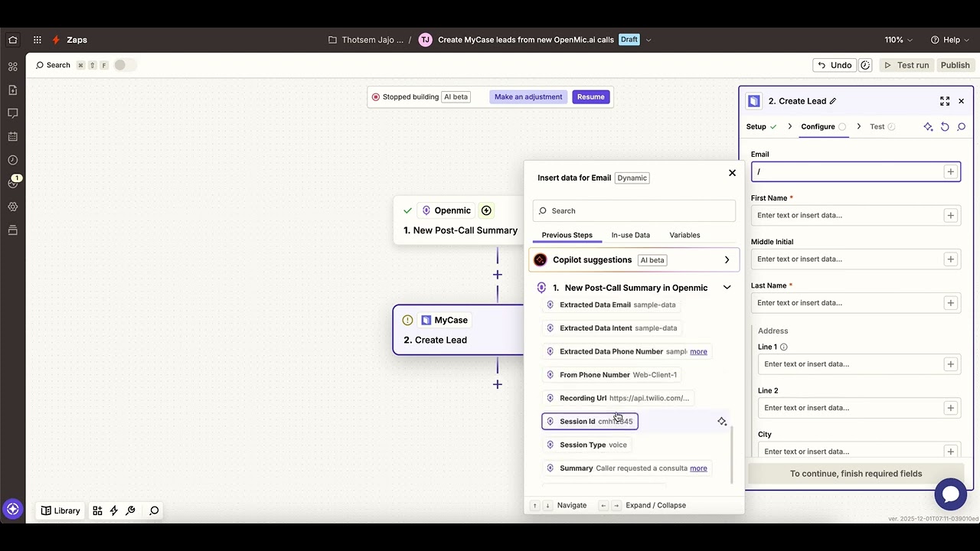
Task: Open version history icon beside Undo
Action: 865,65
